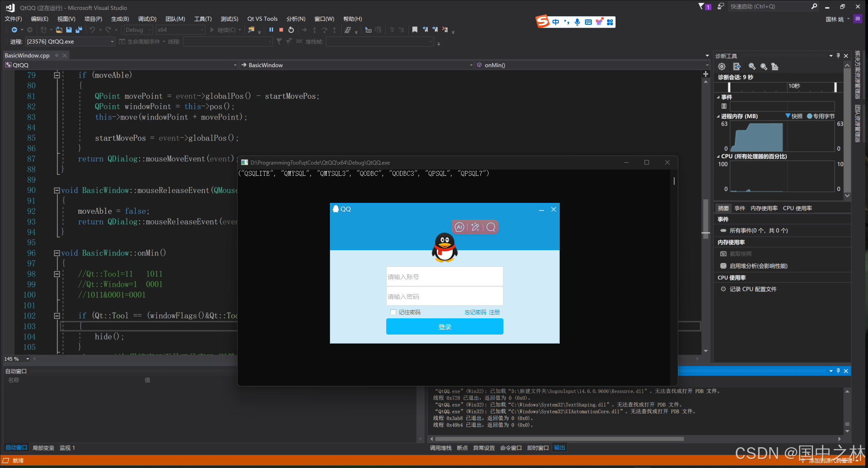Screen dimensions: 868x468
Task: Click the magic wand icon over QQ window
Action: 475,227
